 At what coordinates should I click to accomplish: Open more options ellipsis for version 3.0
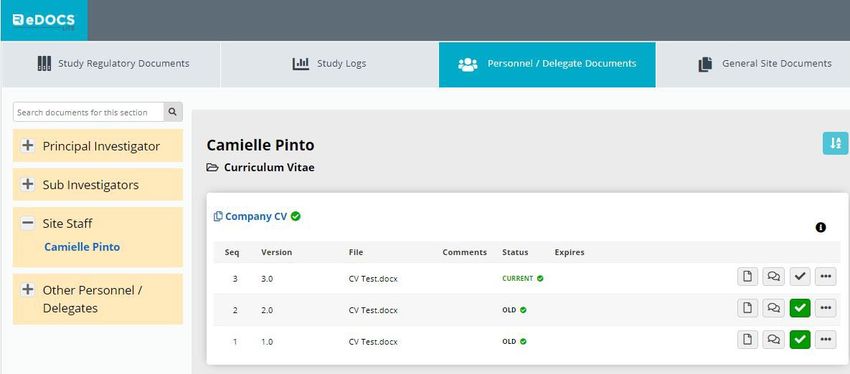pos(826,276)
